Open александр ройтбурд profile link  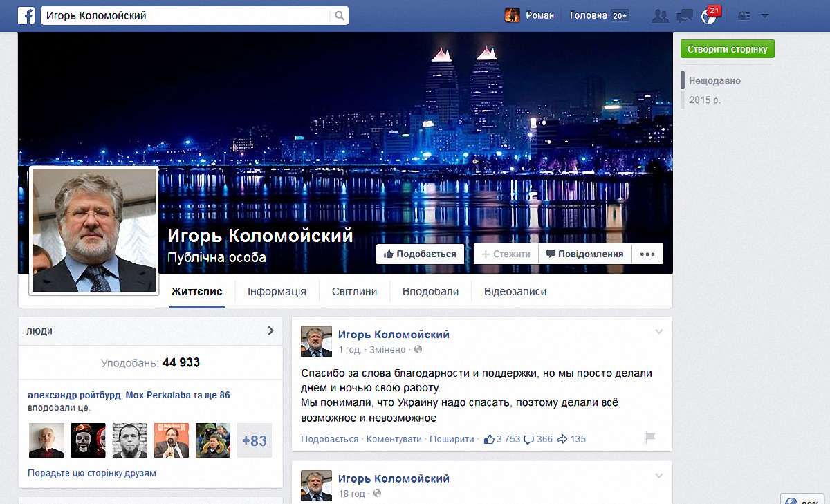click(x=75, y=395)
